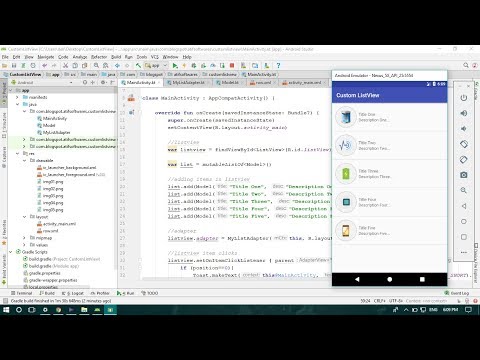The image size is (480, 360).
Task: Click the Find magnifier icon in toolbar
Action: click(96, 66)
